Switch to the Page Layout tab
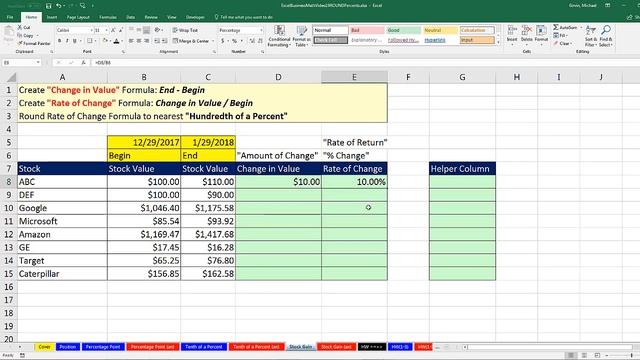The height and width of the screenshot is (360, 640). pos(78,17)
